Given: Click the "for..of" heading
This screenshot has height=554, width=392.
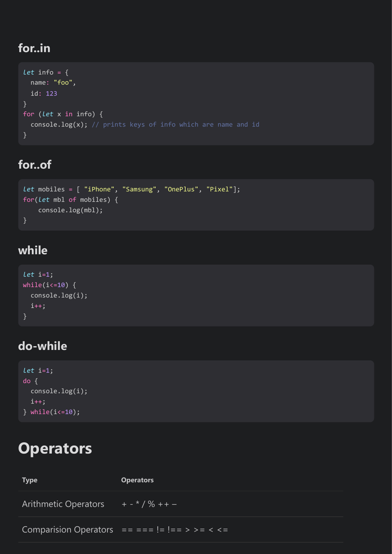Looking at the screenshot, I should click(x=35, y=165).
